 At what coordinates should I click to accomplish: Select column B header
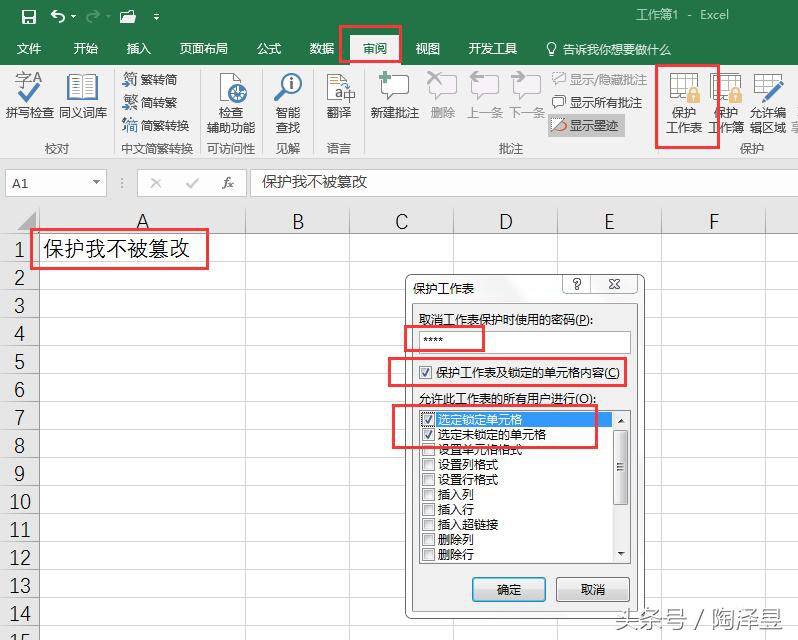[x=298, y=222]
